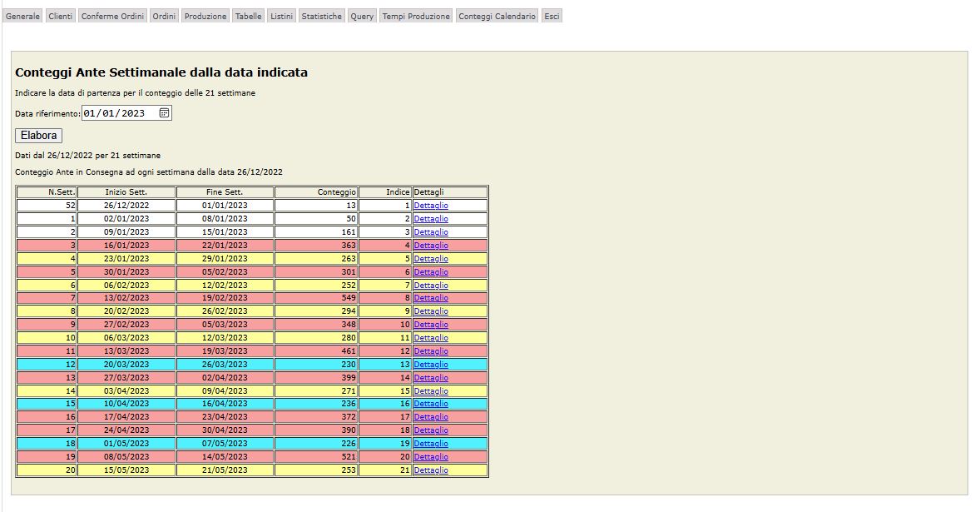The image size is (980, 512).
Task: Open the Statistiche menu
Action: [x=321, y=17]
